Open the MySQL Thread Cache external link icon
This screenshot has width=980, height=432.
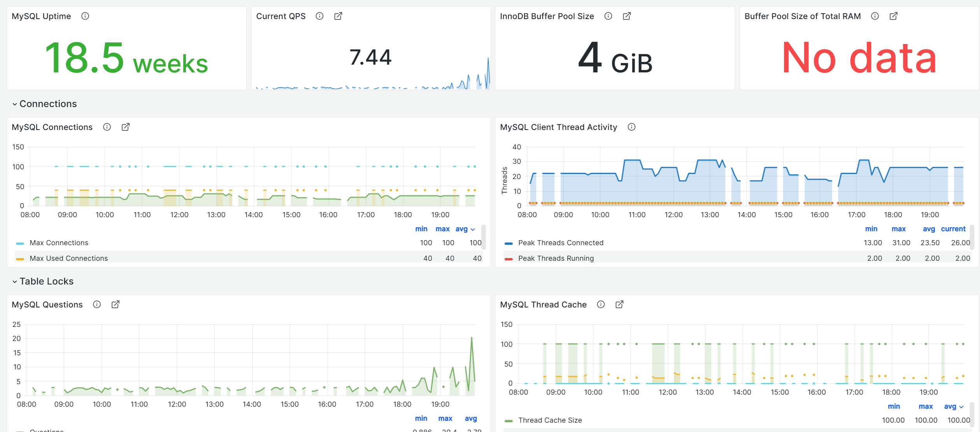point(619,304)
